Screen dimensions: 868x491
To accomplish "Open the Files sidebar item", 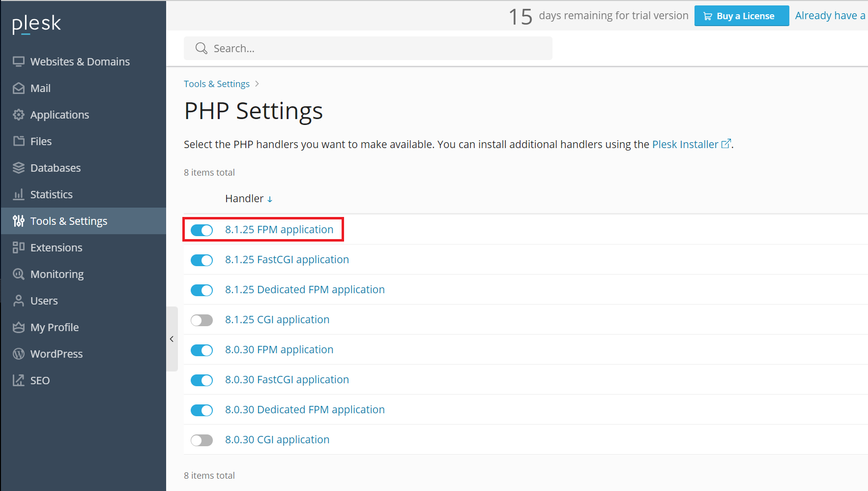I will coord(83,141).
